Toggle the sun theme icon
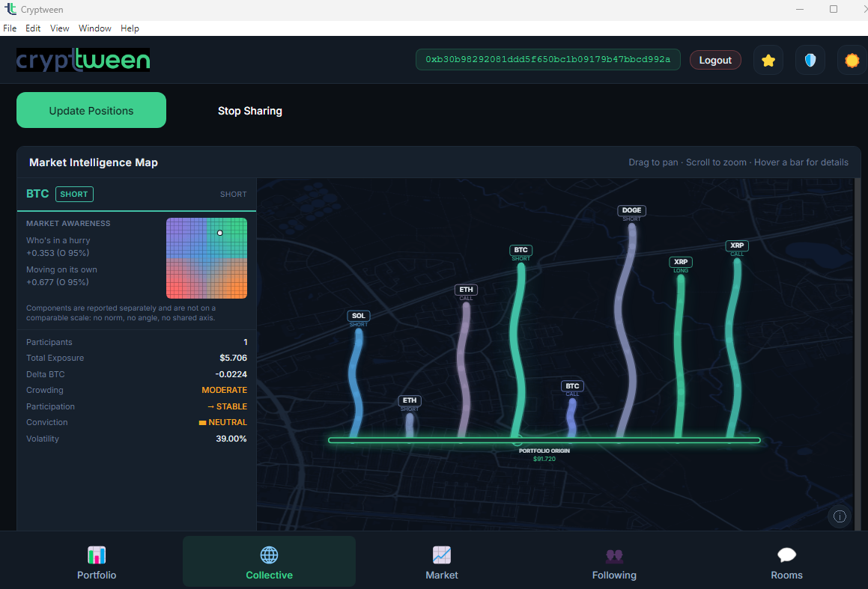868x589 pixels. click(852, 61)
